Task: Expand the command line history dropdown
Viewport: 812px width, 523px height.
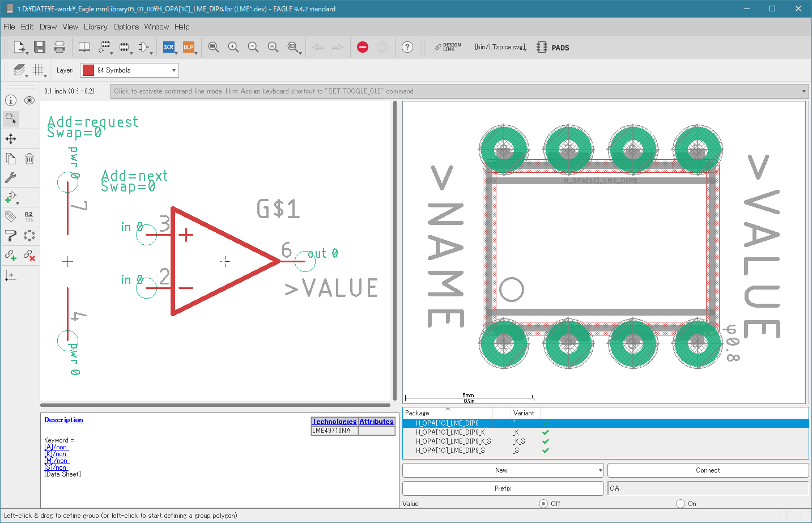Action: (x=804, y=91)
